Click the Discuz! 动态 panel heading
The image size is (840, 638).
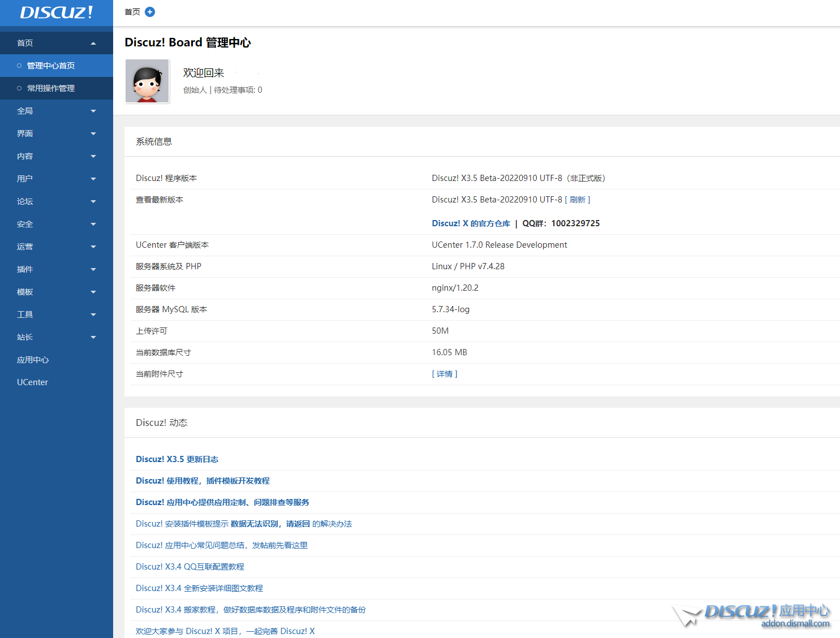click(x=162, y=423)
